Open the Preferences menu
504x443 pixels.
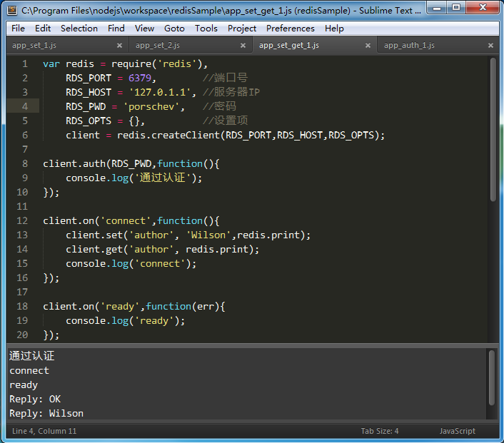click(290, 29)
